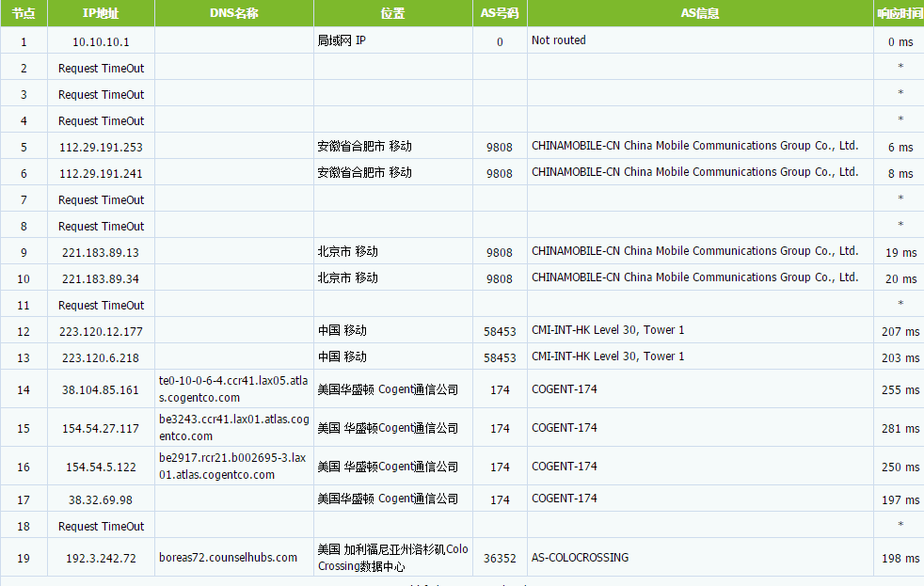Viewport: 924px width, 586px height.
Task: Click DNS name be2917.rcr21.b002695-3
Action: [x=232, y=466]
